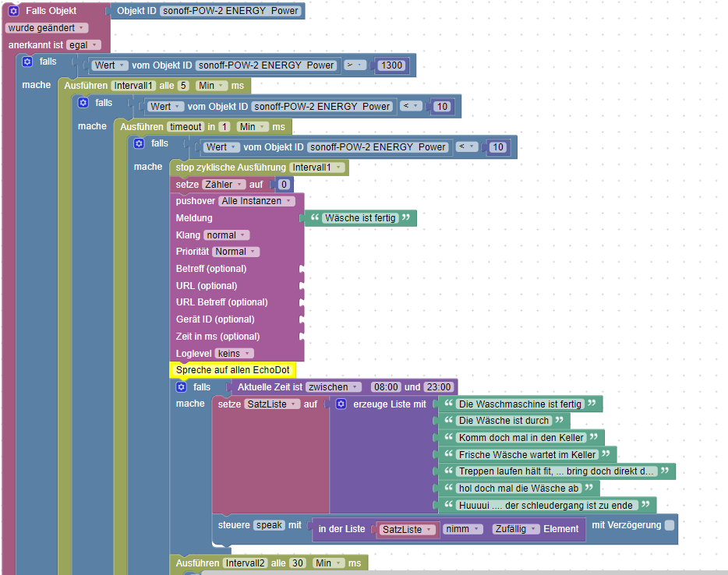
Task: Select the URL Betreff (optional) row
Action: [237, 302]
